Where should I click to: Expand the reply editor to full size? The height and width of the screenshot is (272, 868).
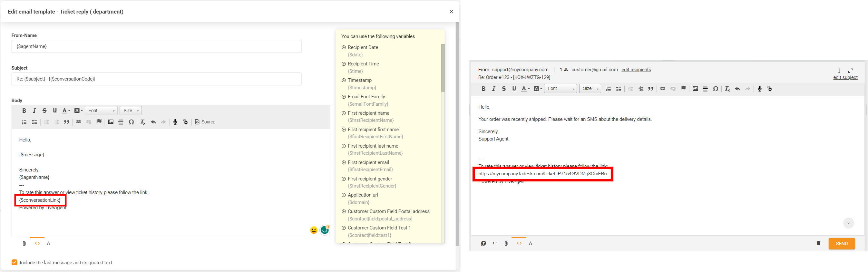[x=850, y=71]
